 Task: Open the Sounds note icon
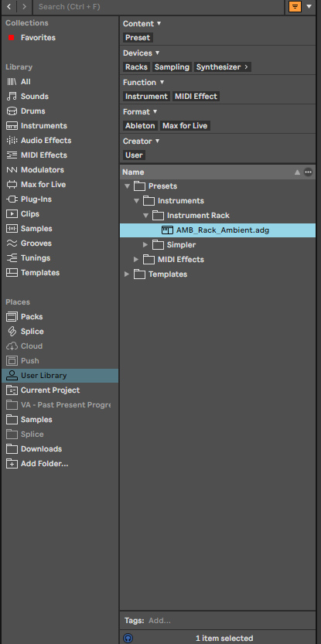[x=12, y=97]
